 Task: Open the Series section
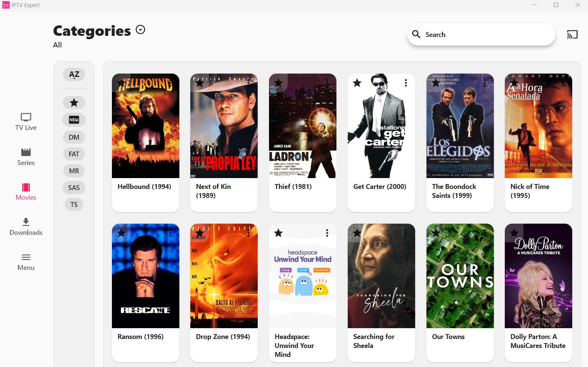pos(26,157)
